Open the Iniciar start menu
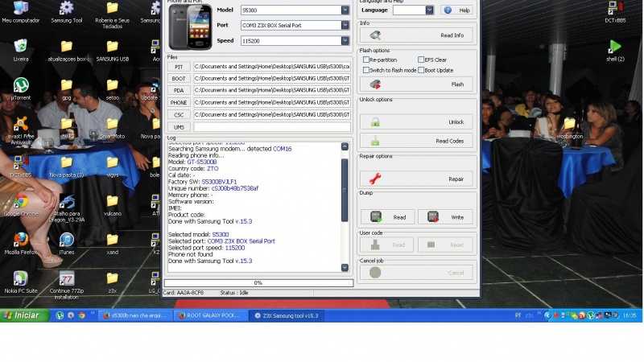644x362 pixels. click(x=24, y=315)
